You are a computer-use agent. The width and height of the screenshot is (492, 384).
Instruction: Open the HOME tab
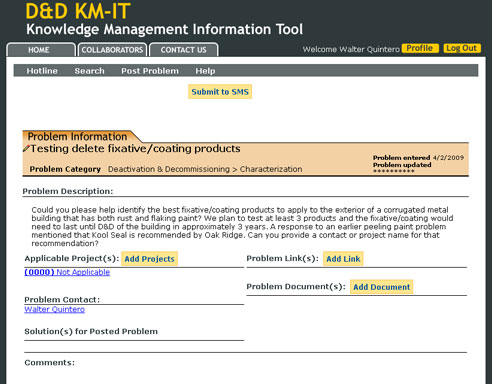click(41, 50)
